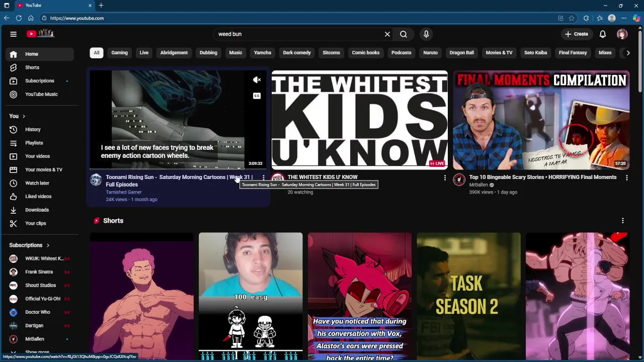Click the search magnifier button
This screenshot has height=362, width=644.
pos(404,34)
